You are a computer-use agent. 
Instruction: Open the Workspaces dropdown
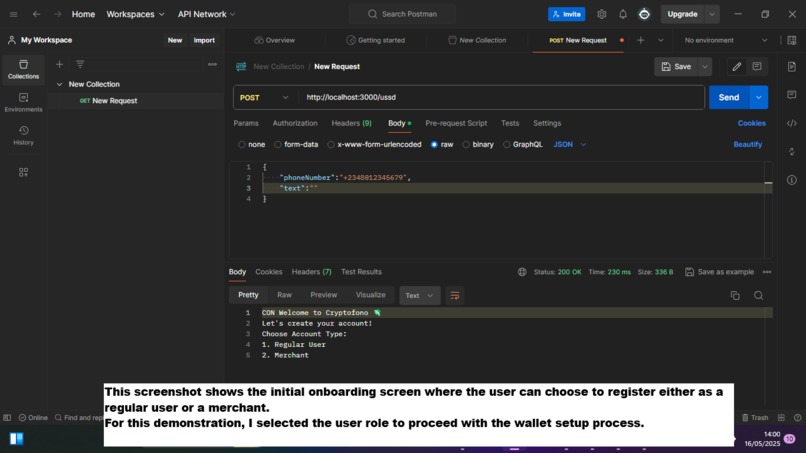[135, 14]
